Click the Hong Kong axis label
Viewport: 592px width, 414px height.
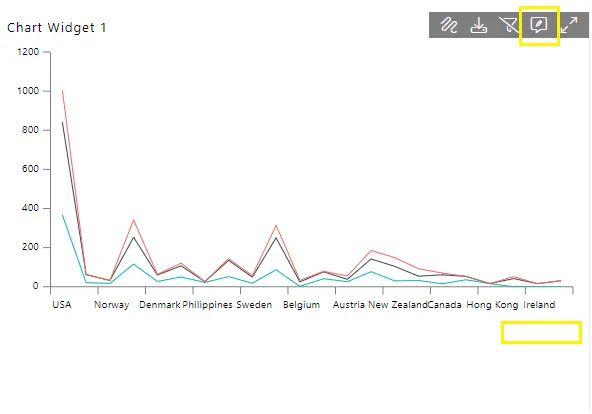(x=492, y=305)
